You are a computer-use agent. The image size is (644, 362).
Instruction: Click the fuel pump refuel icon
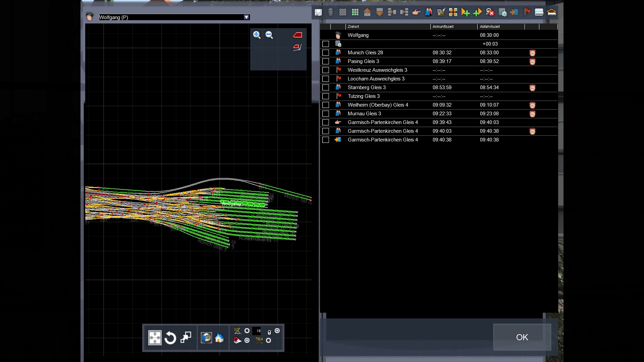(x=441, y=12)
